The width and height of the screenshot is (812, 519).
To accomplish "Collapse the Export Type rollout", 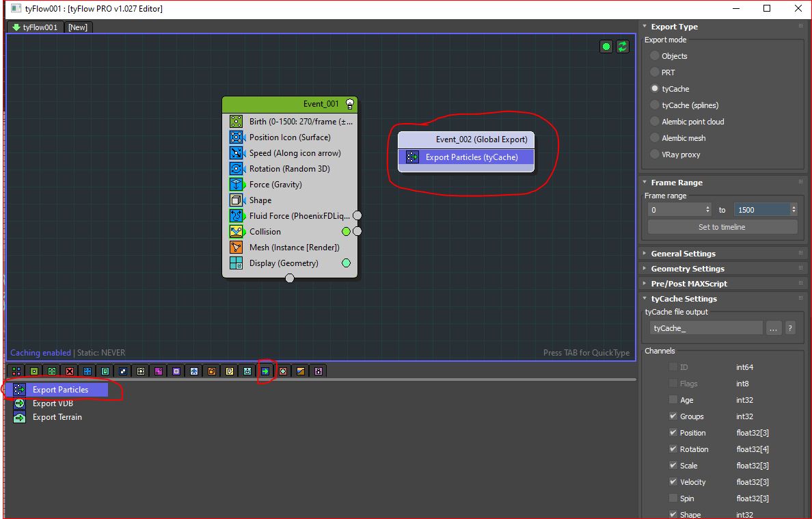I will (645, 27).
